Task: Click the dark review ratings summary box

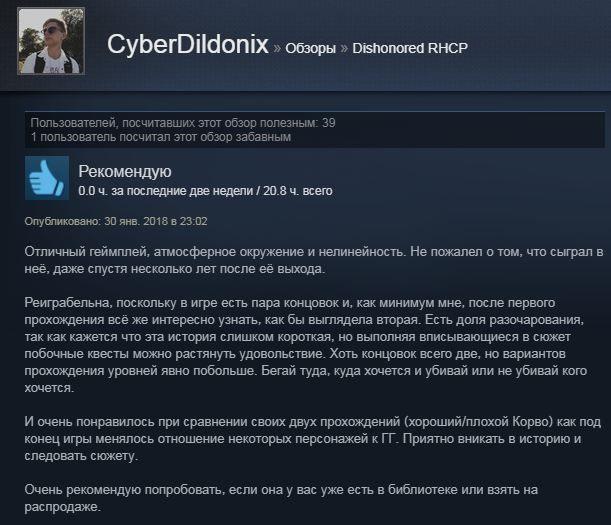Action: coord(315,130)
